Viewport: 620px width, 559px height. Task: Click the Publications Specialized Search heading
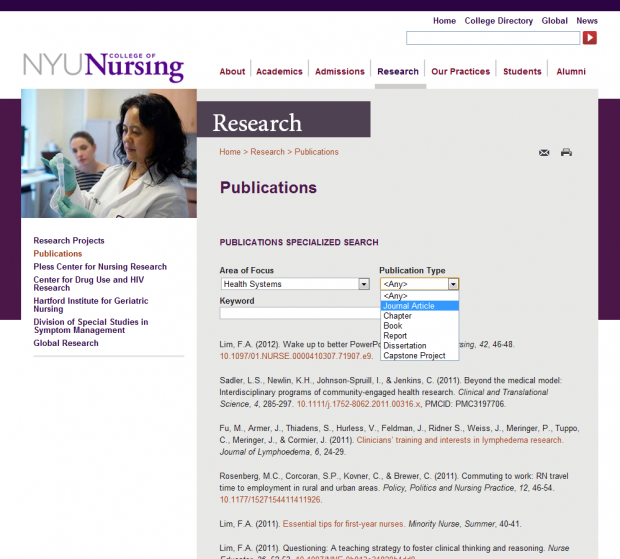coord(299,242)
